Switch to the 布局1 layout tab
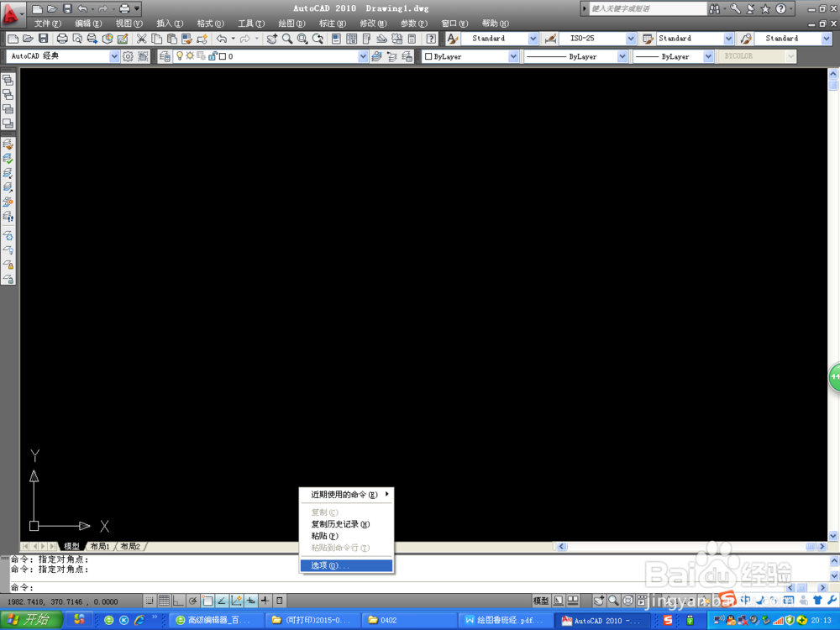This screenshot has width=840, height=630. pos(100,547)
